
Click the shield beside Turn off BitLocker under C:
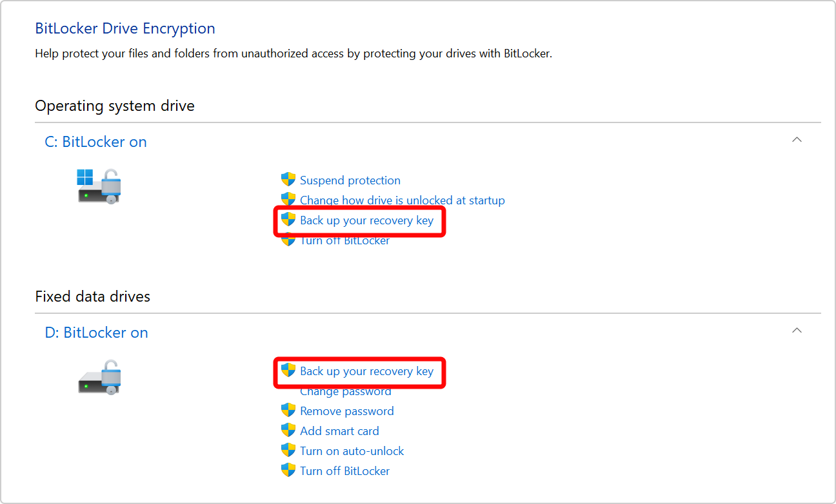point(288,239)
